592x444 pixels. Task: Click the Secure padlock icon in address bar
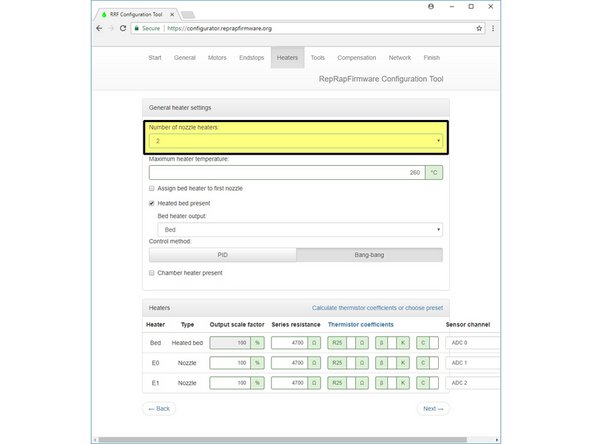click(137, 28)
